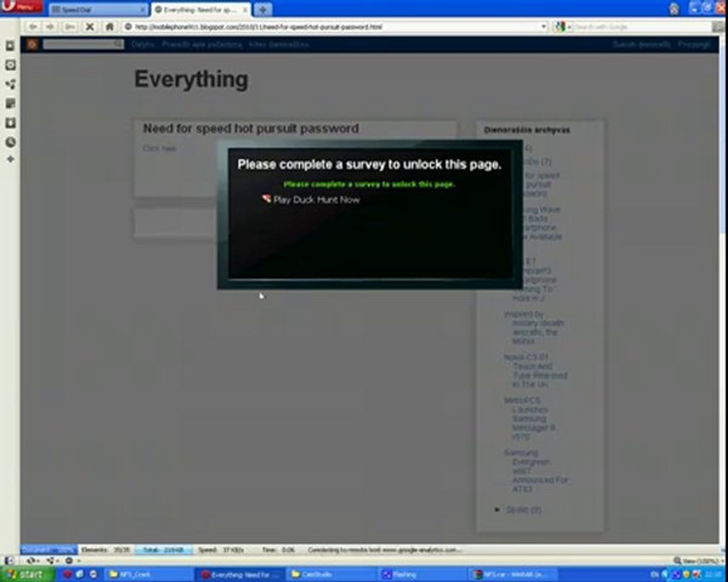728x582 pixels.
Task: Follow the Click here link in the post
Action: pos(159,148)
